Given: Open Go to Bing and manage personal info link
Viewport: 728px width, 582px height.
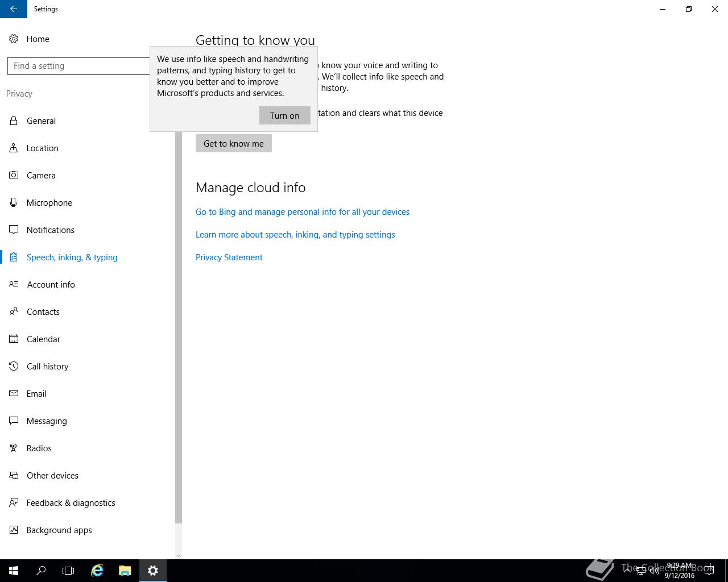Looking at the screenshot, I should [303, 212].
